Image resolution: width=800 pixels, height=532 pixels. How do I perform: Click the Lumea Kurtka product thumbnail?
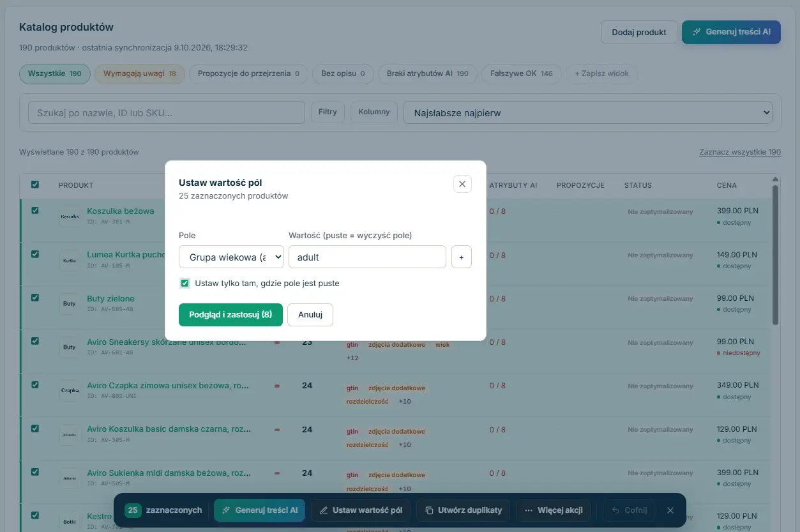(x=69, y=261)
